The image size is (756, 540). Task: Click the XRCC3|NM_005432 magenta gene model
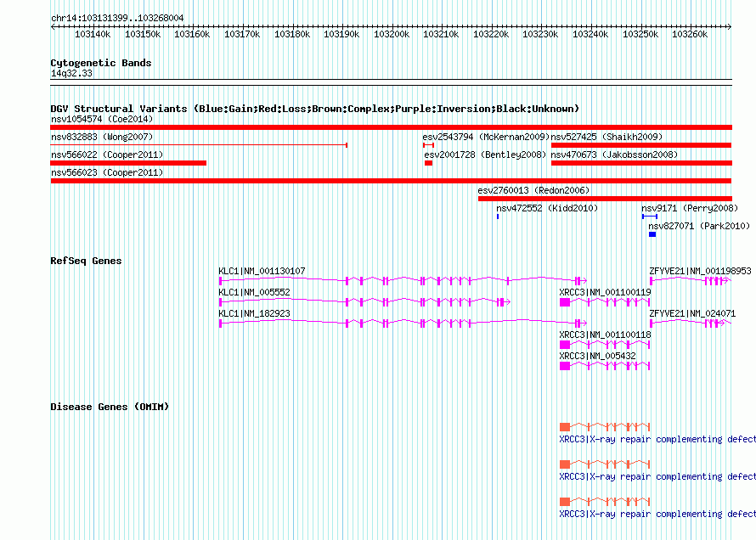pos(605,366)
